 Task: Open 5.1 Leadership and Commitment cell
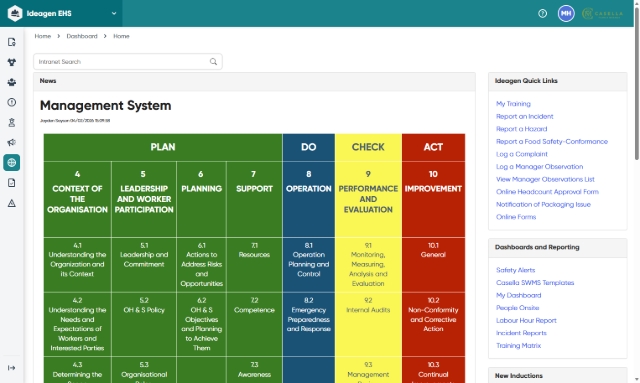coord(144,265)
